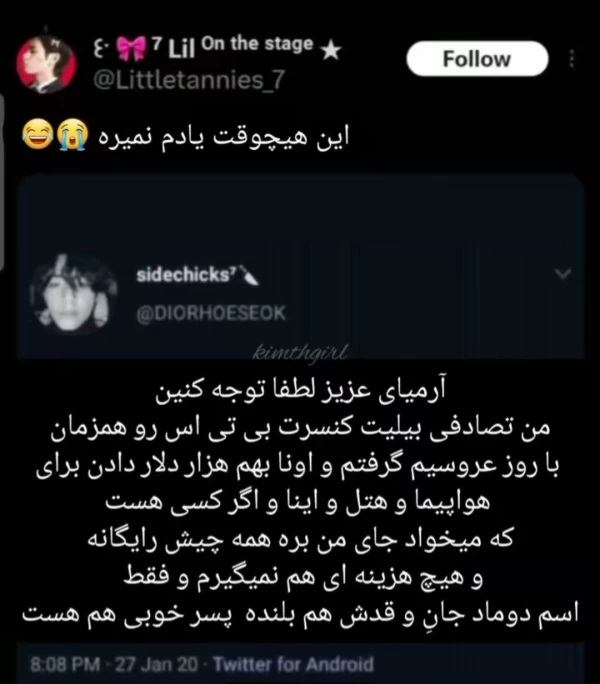Click the @DIORHOESEOK handle
Image resolution: width=600 pixels, height=684 pixels.
click(x=211, y=314)
